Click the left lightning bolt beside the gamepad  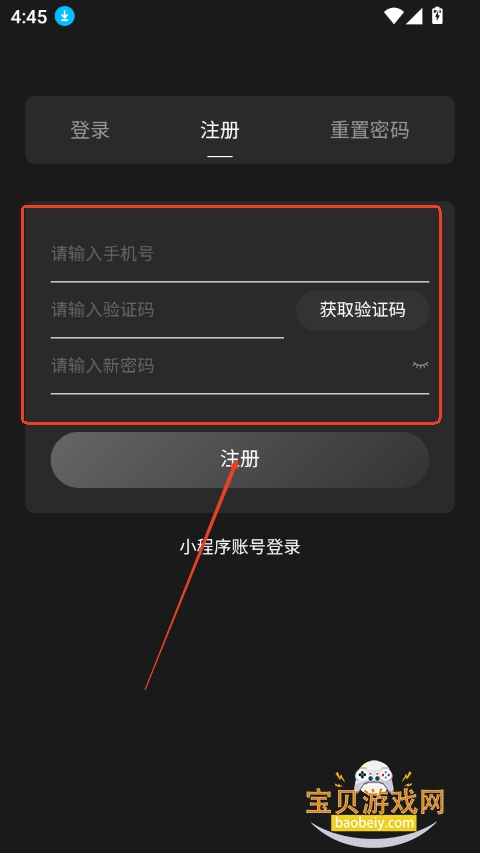(340, 779)
